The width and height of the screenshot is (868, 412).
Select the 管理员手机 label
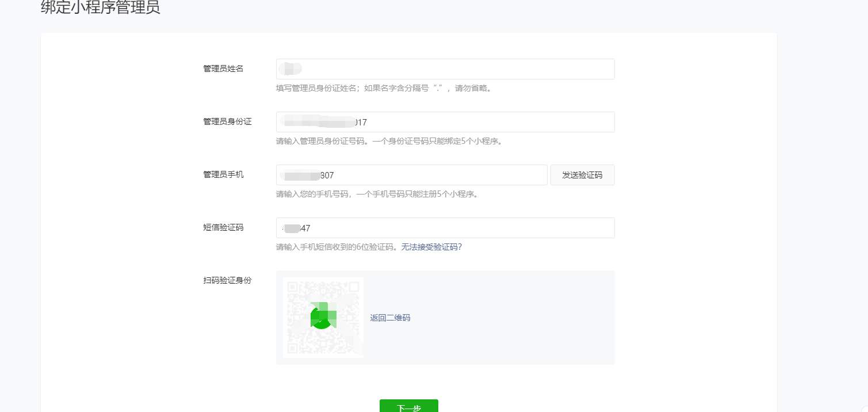223,175
